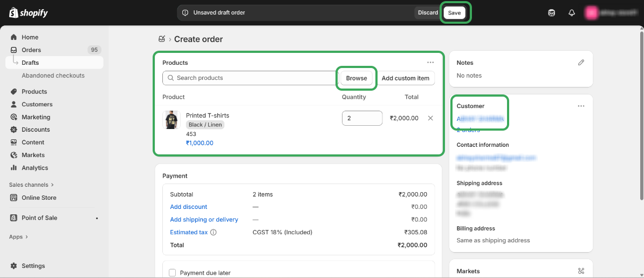The image size is (644, 278).
Task: Click the Markets card icon
Action: 581,271
